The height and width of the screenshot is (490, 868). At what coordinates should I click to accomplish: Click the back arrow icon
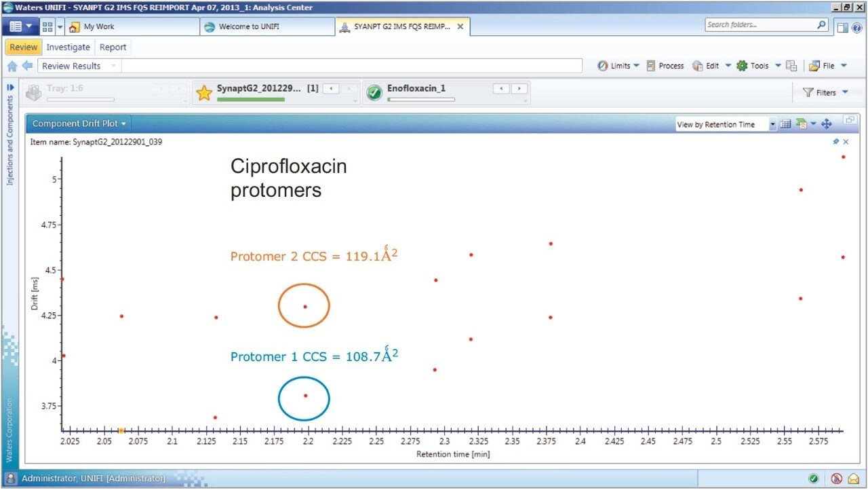[x=28, y=66]
